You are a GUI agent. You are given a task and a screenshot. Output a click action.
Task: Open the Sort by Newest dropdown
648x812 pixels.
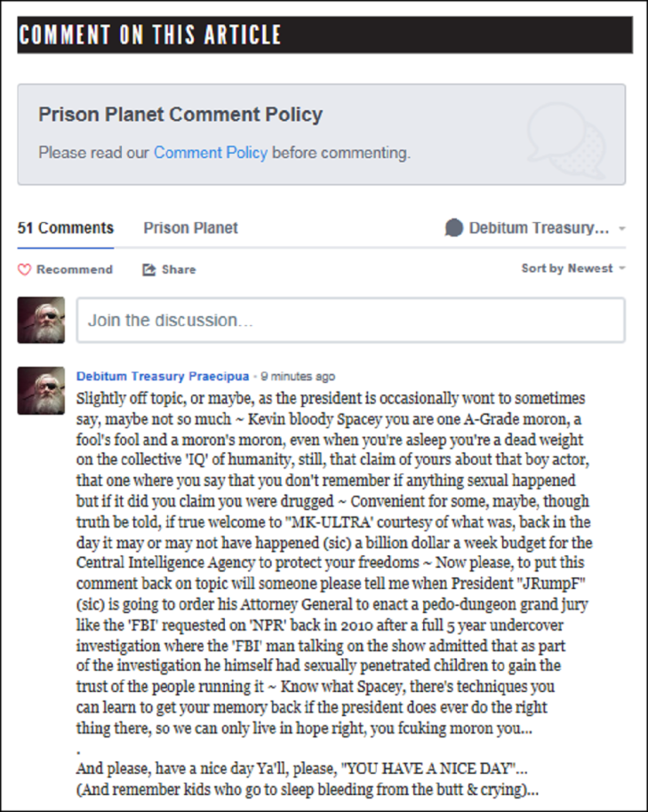573,268
